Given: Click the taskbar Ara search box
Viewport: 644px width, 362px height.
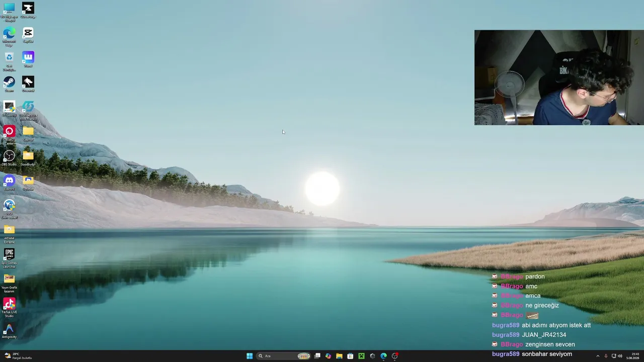Looking at the screenshot, I should pos(283,356).
